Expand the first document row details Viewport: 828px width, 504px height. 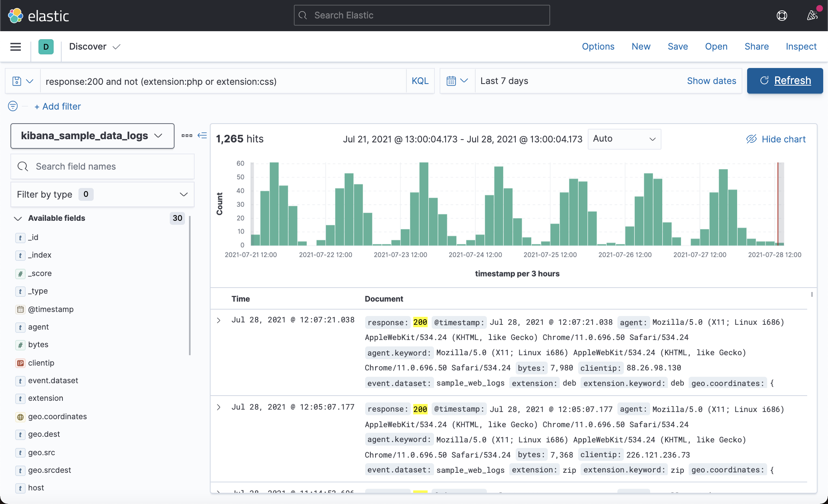tap(219, 320)
